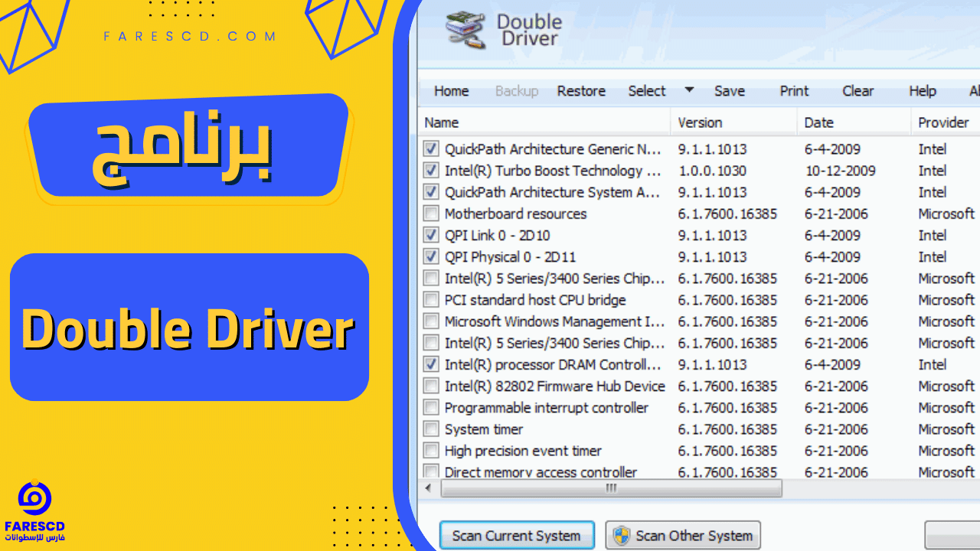Select the System timer row name

(484, 429)
